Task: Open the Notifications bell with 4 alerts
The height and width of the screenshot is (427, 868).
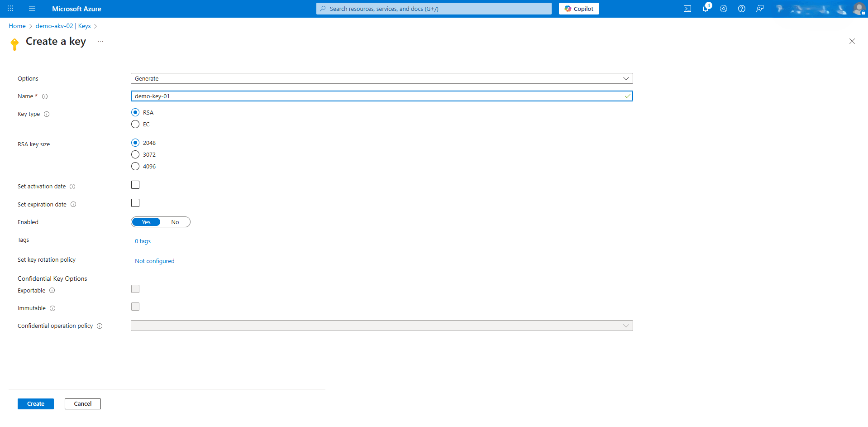Action: (706, 9)
